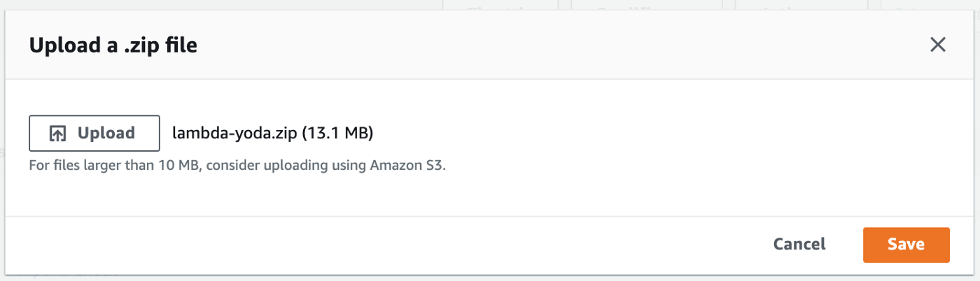Screen dimensions: 980x281
Task: Cancel the .zip file upload
Action: (x=799, y=244)
